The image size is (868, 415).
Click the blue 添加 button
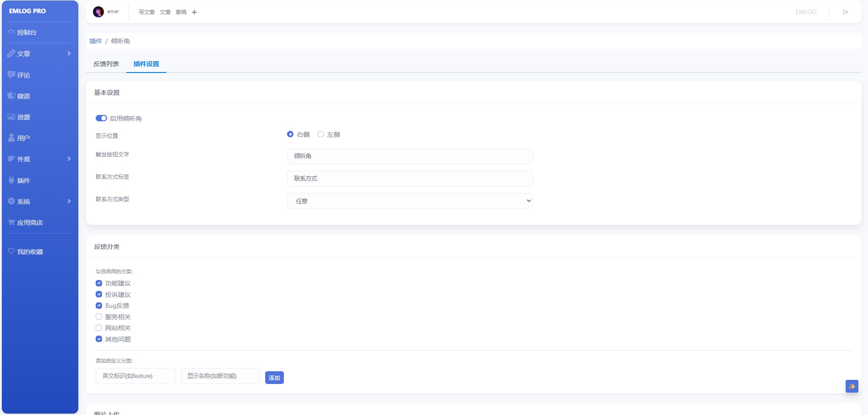(274, 378)
